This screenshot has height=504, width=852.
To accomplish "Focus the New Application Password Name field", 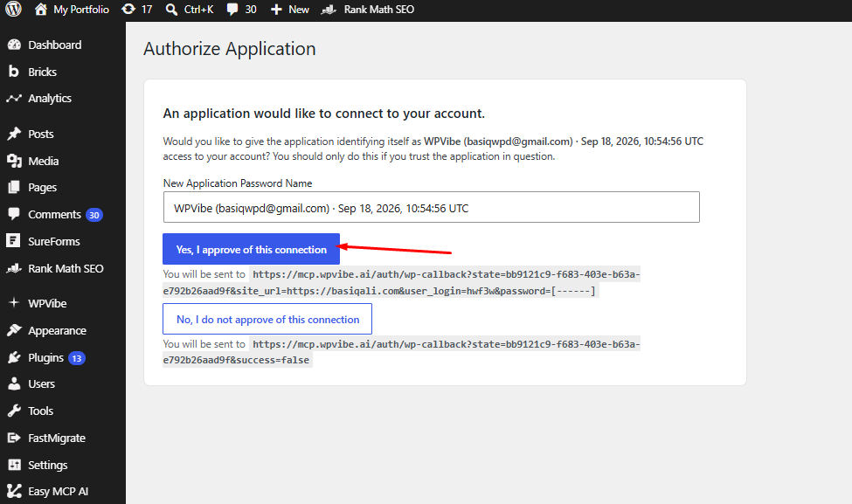I will [x=432, y=207].
